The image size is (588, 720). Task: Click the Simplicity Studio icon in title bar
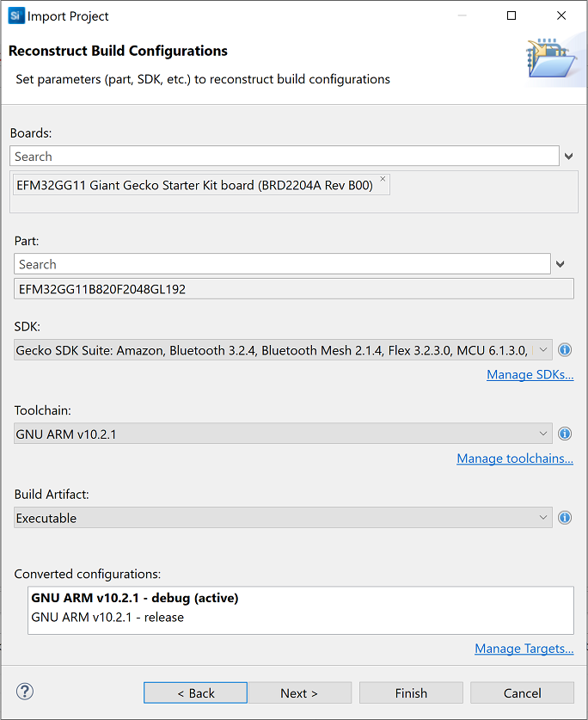point(14,15)
